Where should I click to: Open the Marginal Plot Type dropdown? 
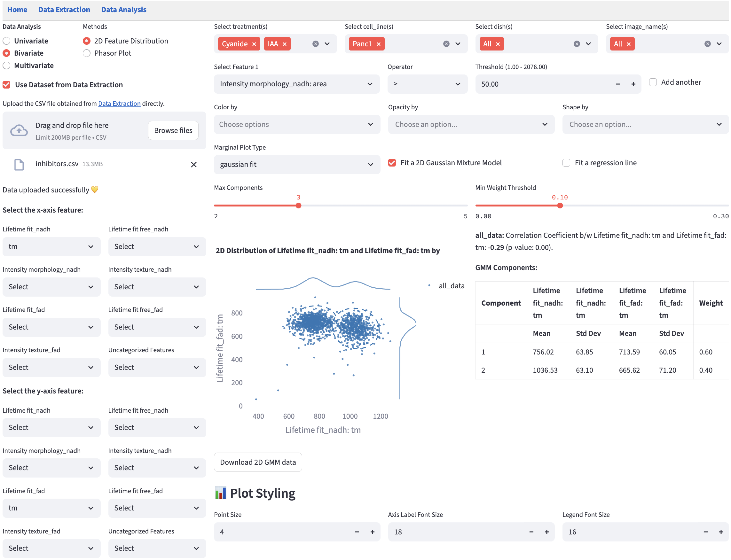[297, 164]
